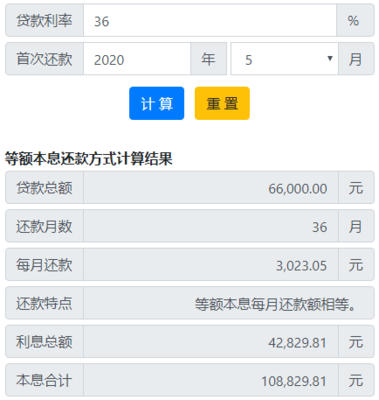The height and width of the screenshot is (400, 379).
Task: Click the 等额本息每月还款额相等。 description text
Action: 275,304
